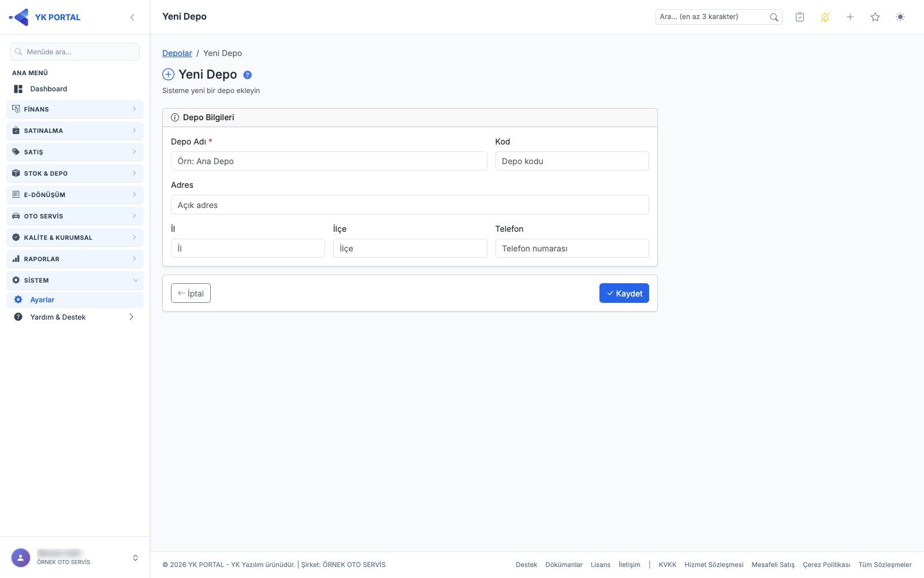Click the Ayarlar gear icon

pos(18,300)
